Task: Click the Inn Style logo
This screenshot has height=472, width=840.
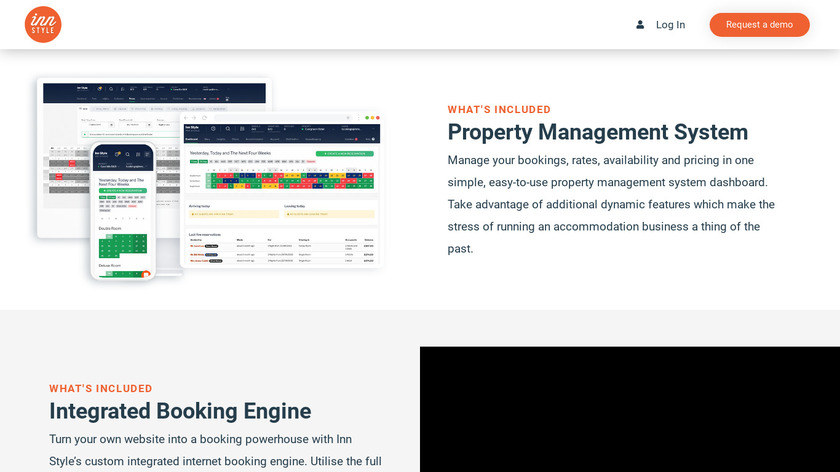Action: tap(43, 25)
